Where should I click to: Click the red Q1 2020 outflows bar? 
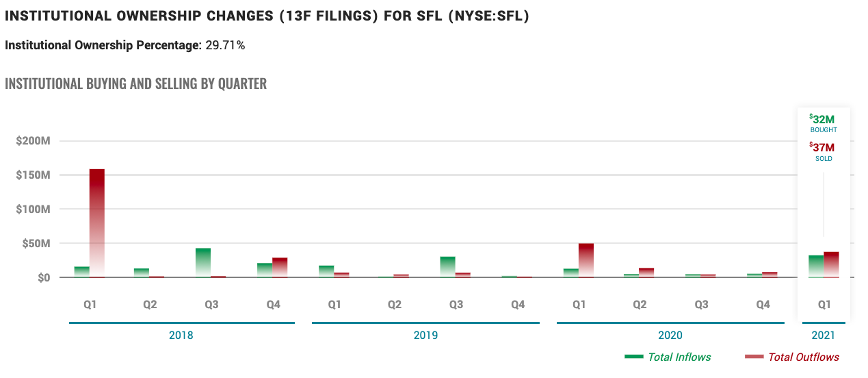(x=586, y=260)
